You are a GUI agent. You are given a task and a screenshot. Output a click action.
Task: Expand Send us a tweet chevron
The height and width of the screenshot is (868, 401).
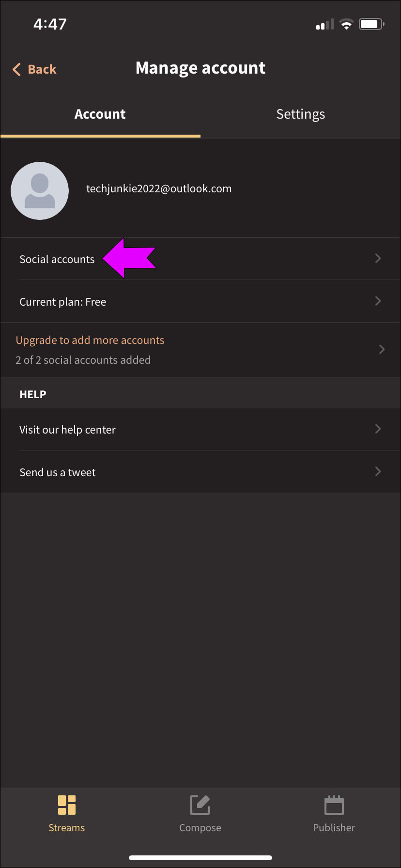click(378, 472)
